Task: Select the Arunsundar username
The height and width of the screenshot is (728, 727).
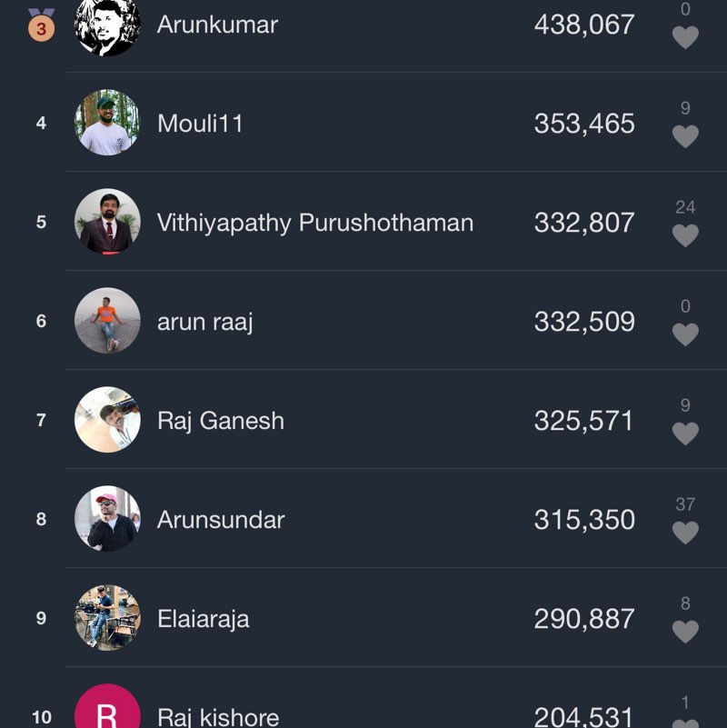Action: pyautogui.click(x=221, y=520)
